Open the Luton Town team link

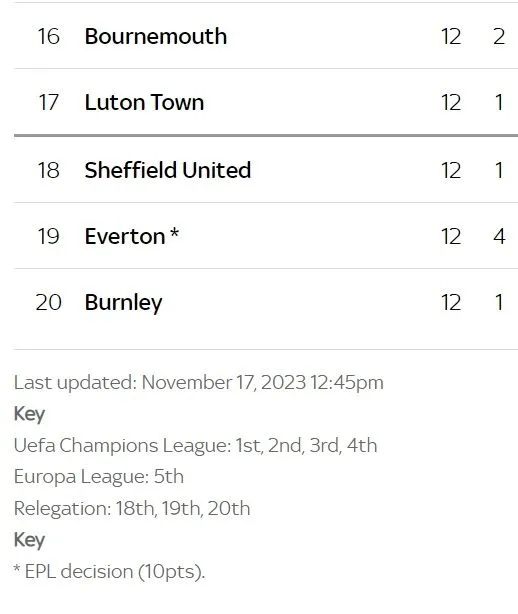pos(144,103)
